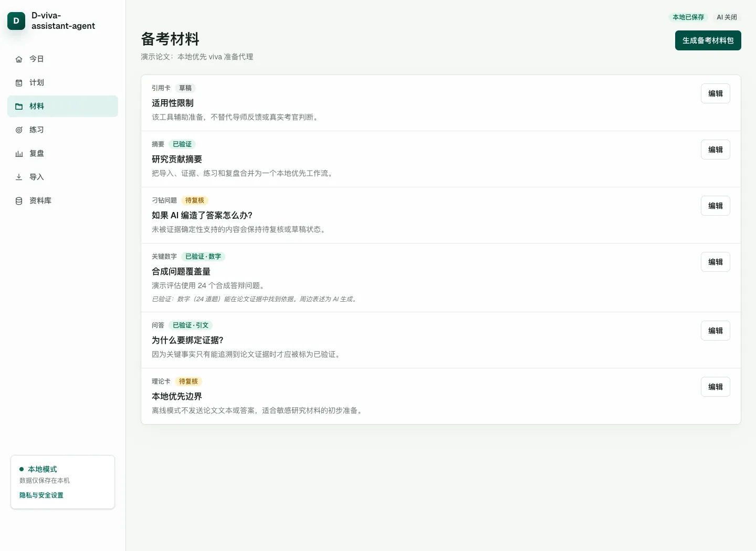Click the 待复核 tag beside 刁钻问题

tap(195, 200)
